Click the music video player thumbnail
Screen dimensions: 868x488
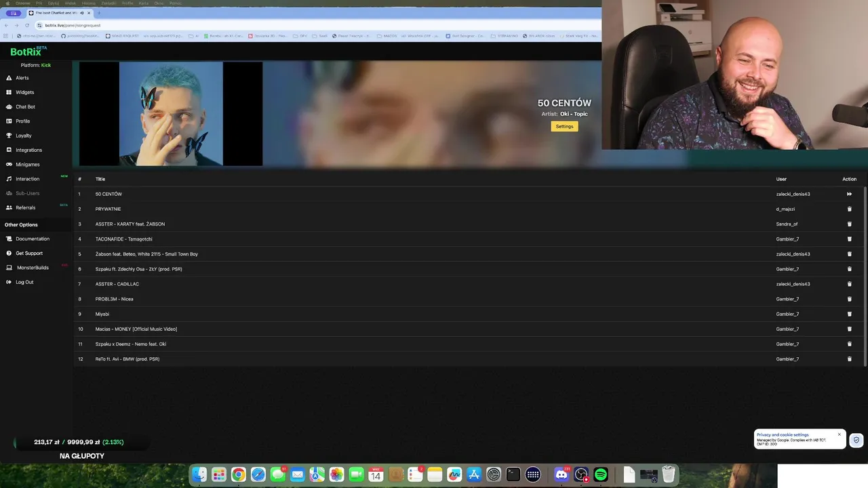pos(171,114)
